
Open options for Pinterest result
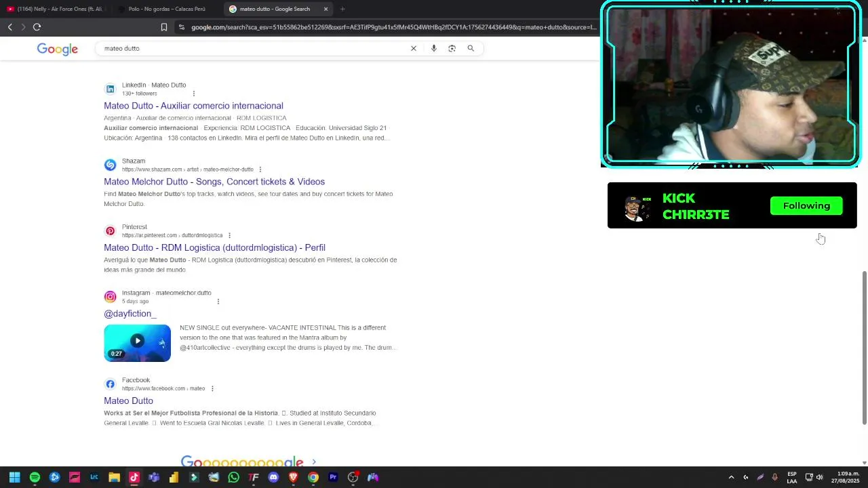pos(229,235)
